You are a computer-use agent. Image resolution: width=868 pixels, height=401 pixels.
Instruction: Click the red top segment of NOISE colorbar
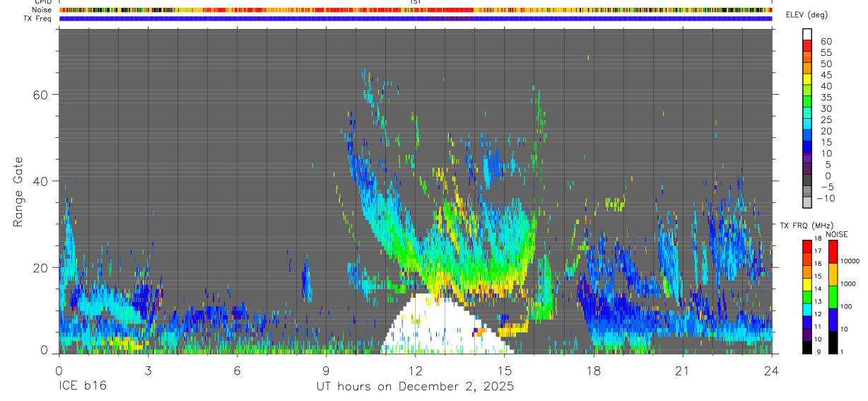[833, 252]
